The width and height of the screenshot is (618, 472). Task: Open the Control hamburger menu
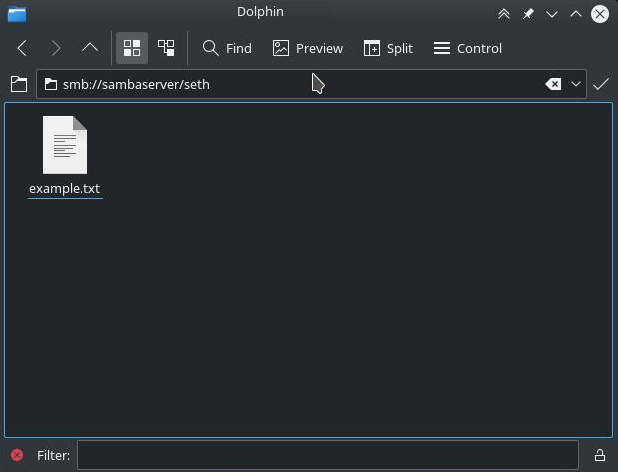point(468,48)
